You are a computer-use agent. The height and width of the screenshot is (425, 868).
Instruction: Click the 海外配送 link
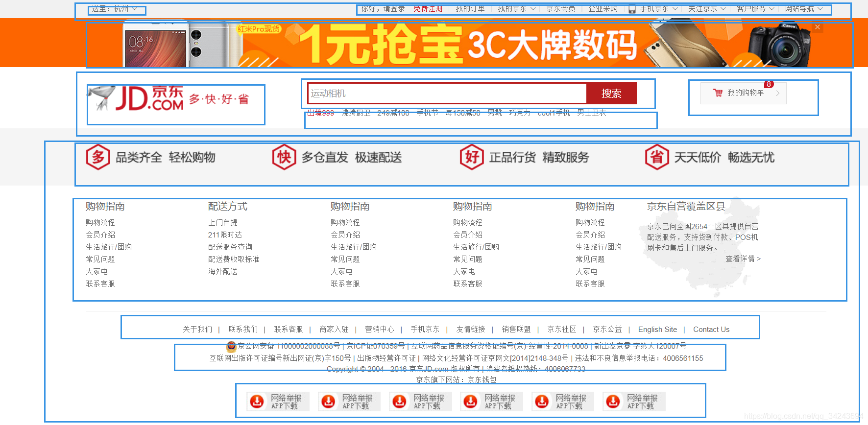point(223,271)
